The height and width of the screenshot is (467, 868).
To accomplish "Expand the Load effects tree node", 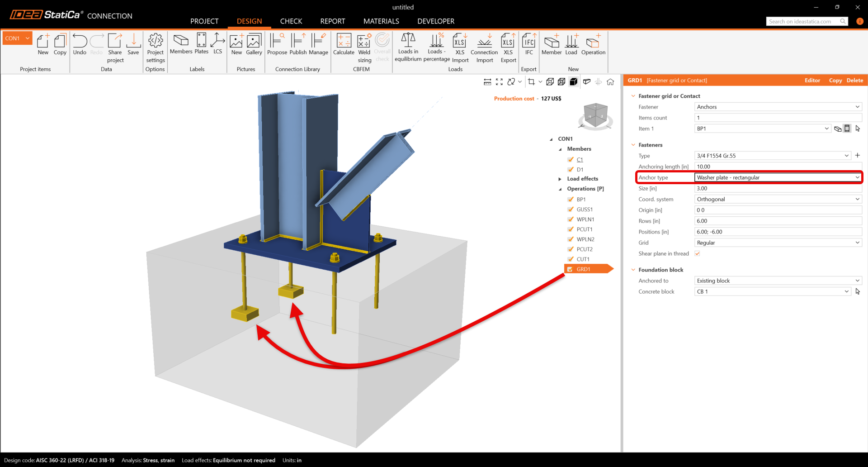I will pos(560,179).
